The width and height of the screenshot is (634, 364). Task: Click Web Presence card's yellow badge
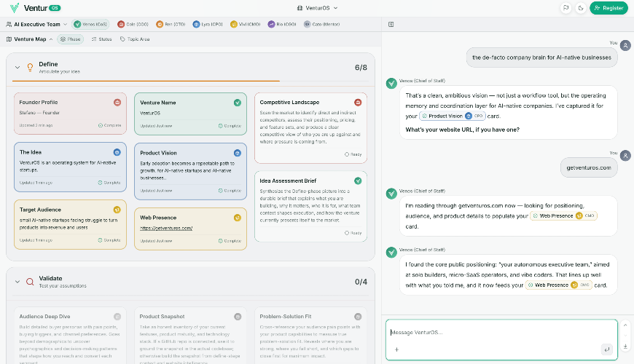coord(238,218)
